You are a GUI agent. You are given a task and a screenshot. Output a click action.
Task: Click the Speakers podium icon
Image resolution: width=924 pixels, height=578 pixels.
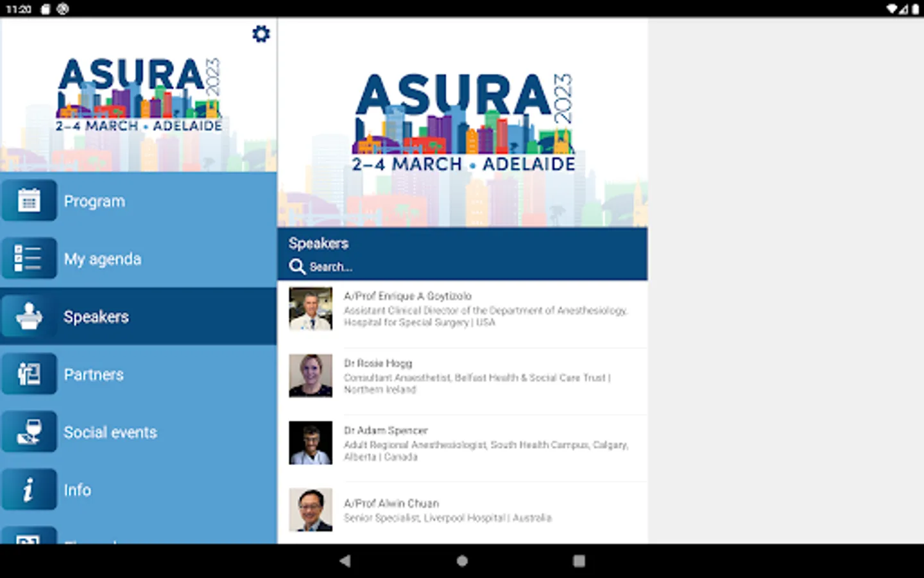coord(29,316)
